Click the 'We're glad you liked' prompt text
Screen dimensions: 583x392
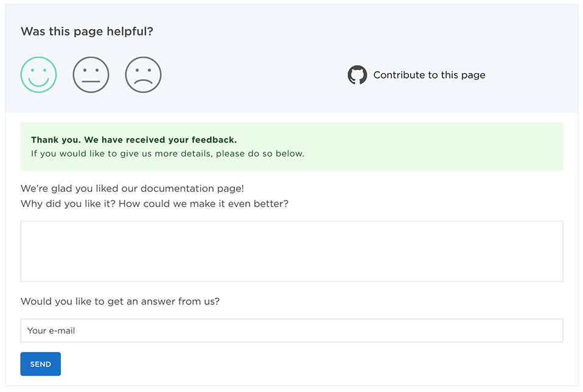(133, 189)
